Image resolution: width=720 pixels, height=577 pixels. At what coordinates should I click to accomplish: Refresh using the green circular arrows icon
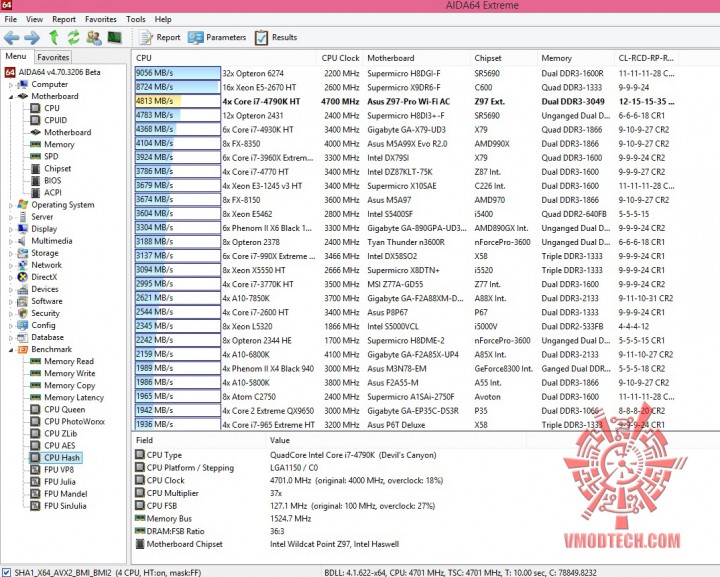[73, 37]
